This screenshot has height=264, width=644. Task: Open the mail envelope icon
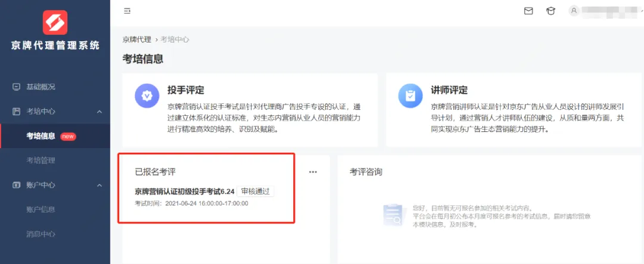(x=528, y=11)
